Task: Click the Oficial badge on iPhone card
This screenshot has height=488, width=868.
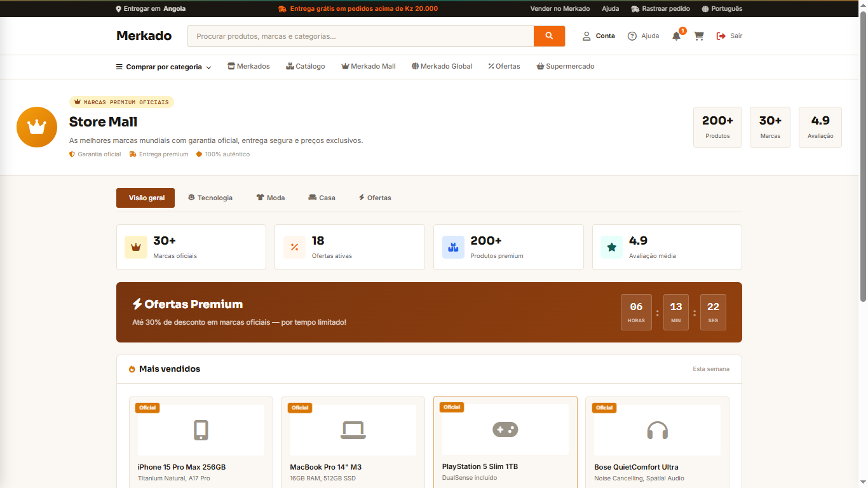Action: pos(147,408)
